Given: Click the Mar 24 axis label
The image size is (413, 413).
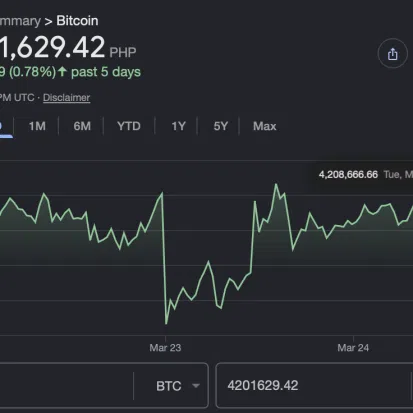Looking at the screenshot, I should [x=353, y=348].
